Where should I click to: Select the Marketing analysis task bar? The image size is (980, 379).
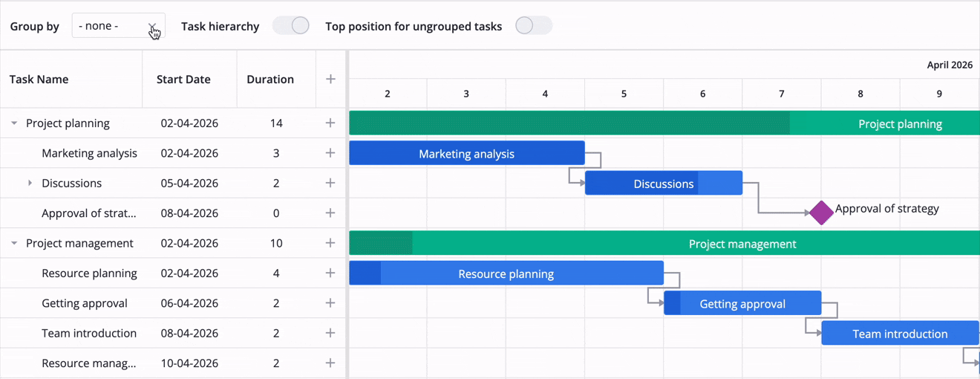click(x=467, y=153)
